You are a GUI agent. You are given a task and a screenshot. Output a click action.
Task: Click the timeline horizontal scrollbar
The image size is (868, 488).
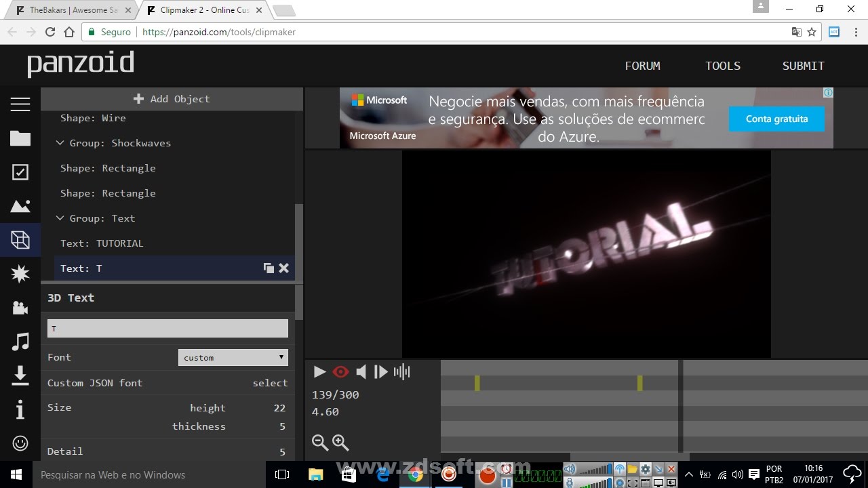(629, 456)
